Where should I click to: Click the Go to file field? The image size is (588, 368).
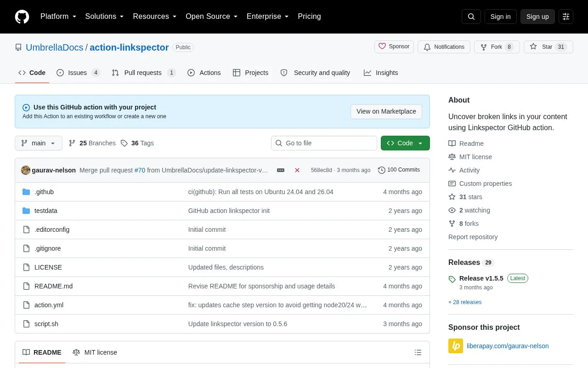point(324,143)
